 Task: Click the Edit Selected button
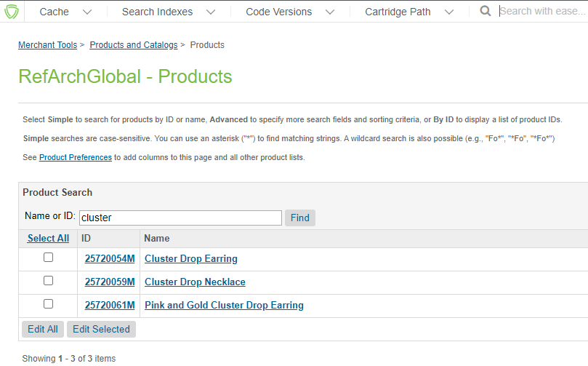pos(101,329)
